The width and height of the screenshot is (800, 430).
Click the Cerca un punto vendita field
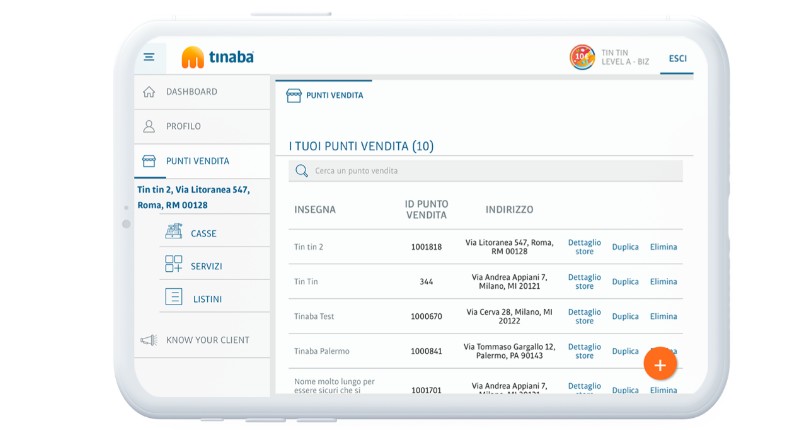click(x=490, y=171)
